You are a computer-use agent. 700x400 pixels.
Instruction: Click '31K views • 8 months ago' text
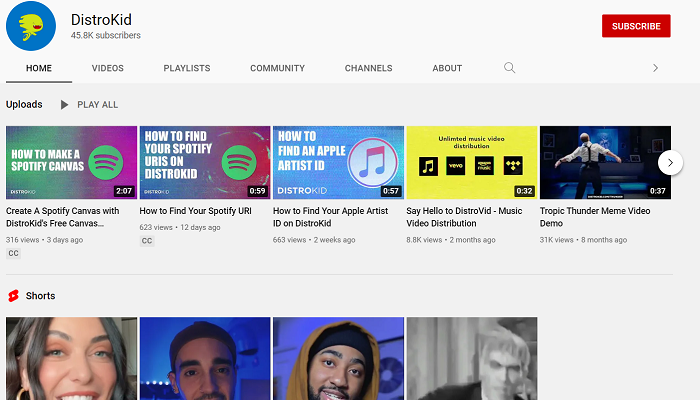[583, 240]
